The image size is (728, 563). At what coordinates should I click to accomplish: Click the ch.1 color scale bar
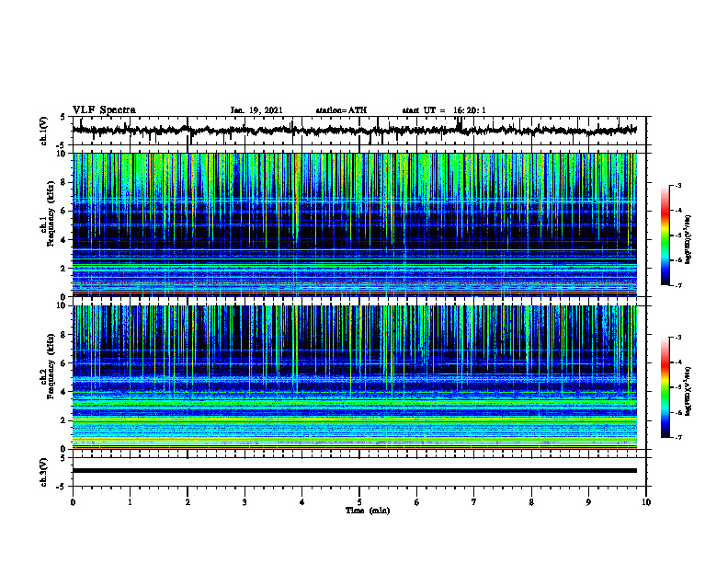point(665,236)
